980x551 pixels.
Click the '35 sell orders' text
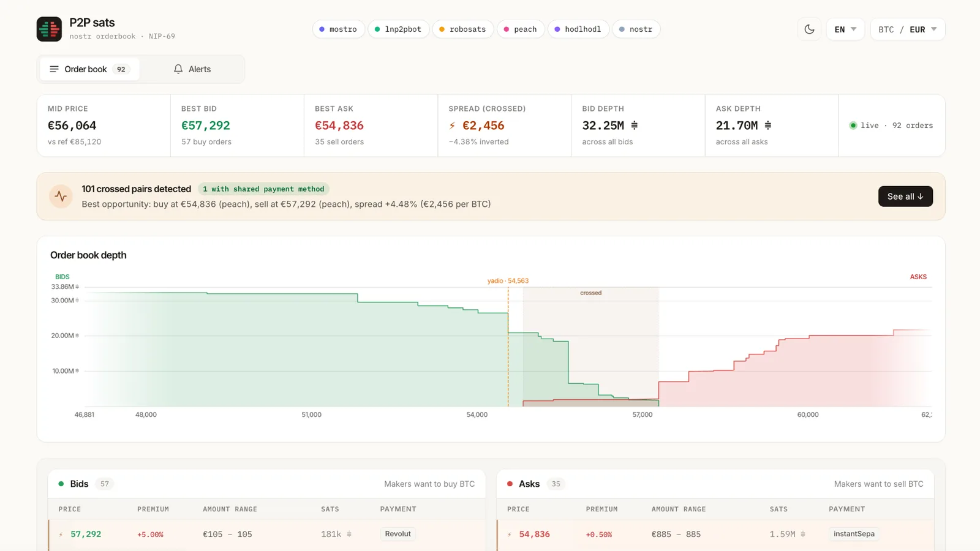pos(339,142)
